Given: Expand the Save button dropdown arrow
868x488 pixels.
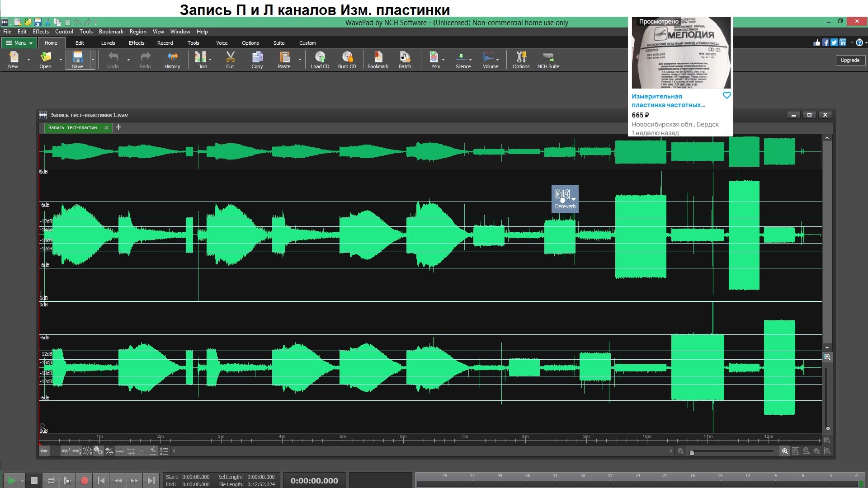Looking at the screenshot, I should pos(93,60).
